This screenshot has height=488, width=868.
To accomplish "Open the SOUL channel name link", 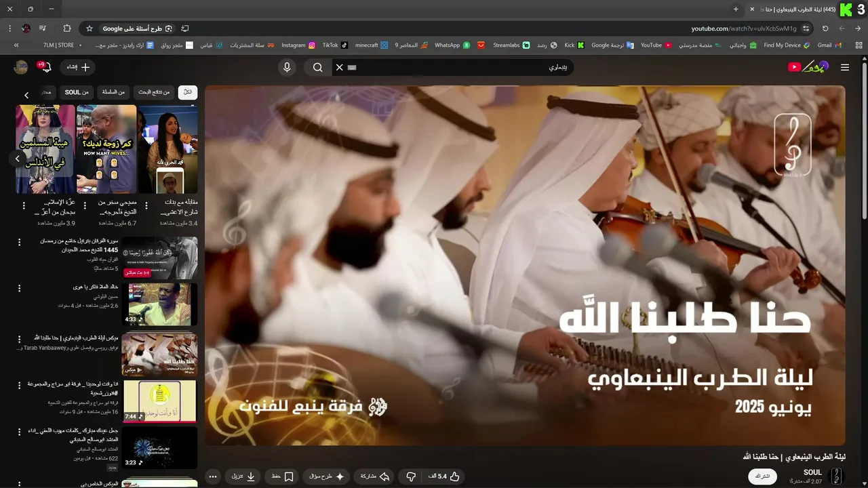I will [812, 472].
